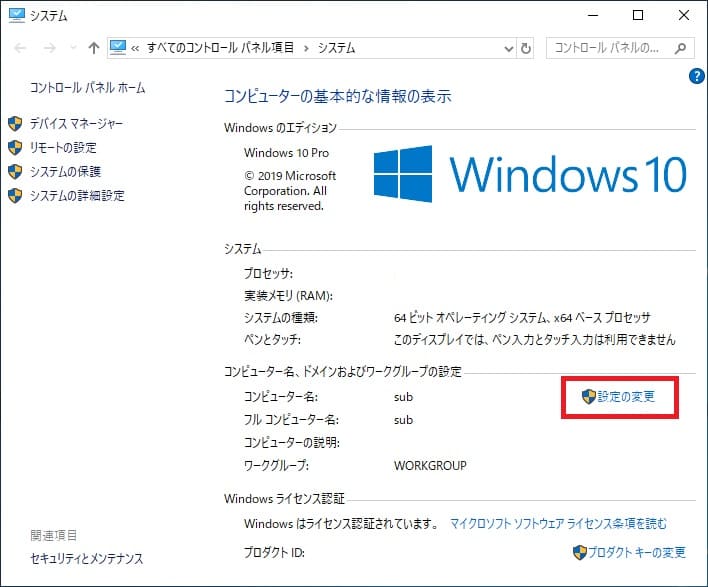Click the プロセッサ label
Viewport: 708px width, 587px height.
pyautogui.click(x=268, y=273)
